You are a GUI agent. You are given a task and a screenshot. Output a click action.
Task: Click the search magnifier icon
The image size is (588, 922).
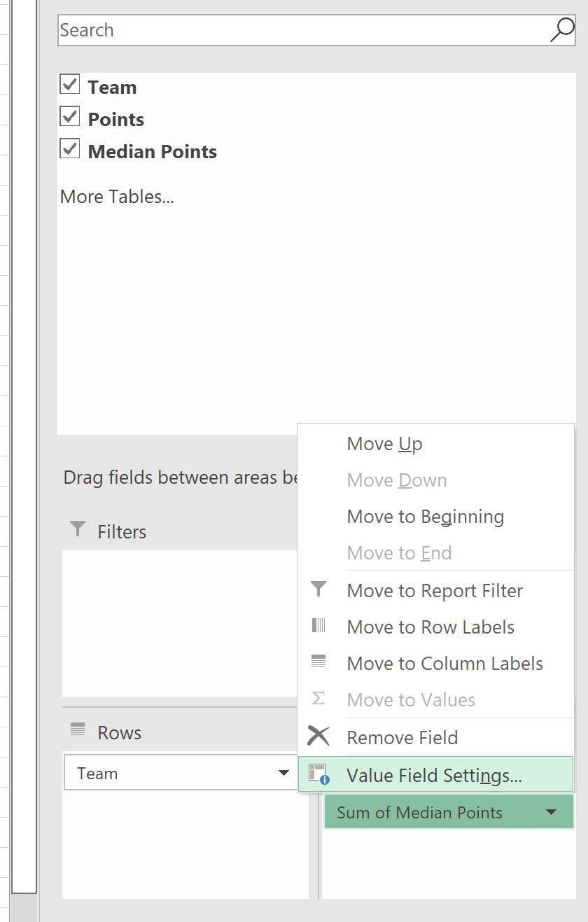(x=562, y=30)
